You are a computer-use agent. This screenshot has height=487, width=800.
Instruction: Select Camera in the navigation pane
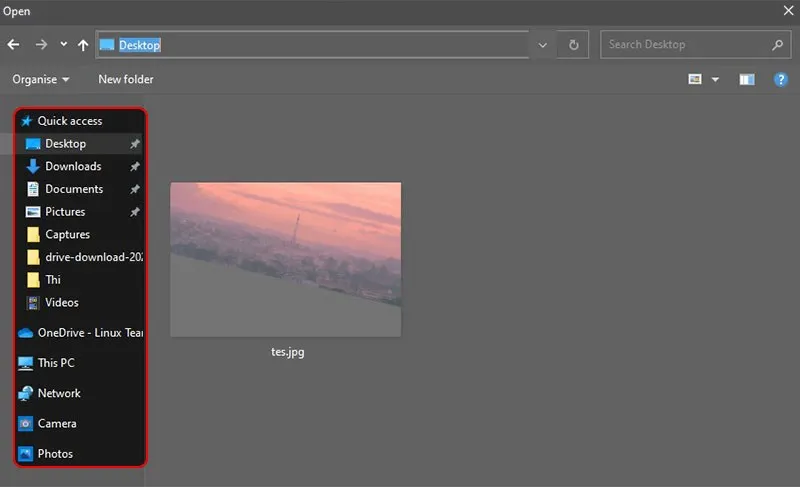57,424
